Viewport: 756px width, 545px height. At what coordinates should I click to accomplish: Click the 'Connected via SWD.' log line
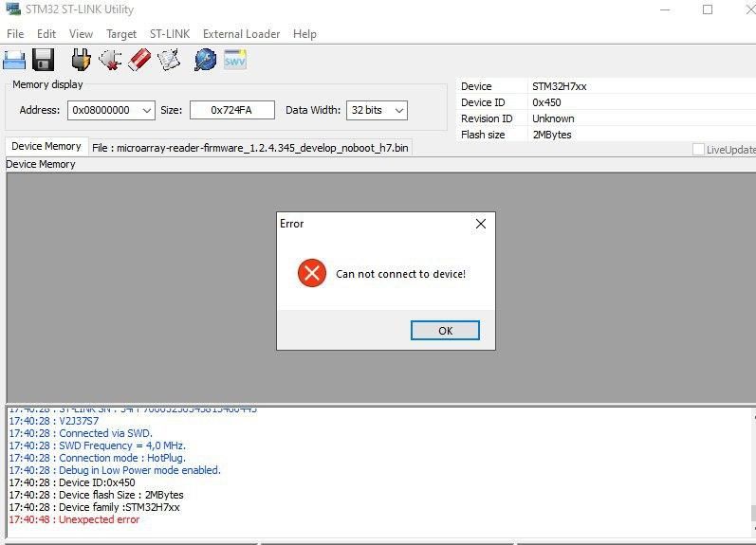click(81, 433)
